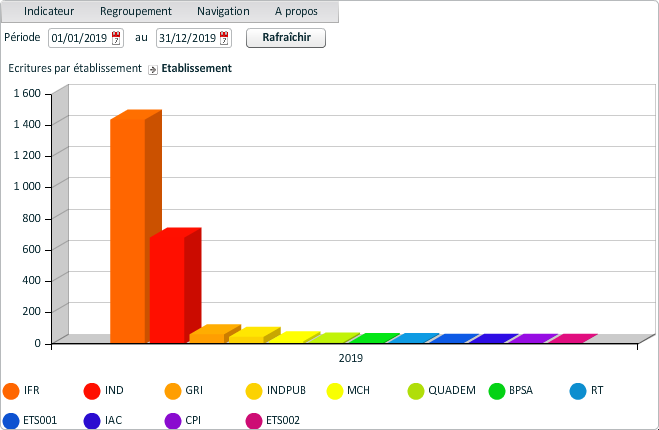Click the IFR legend label
This screenshot has width=659, height=430.
(x=32, y=390)
